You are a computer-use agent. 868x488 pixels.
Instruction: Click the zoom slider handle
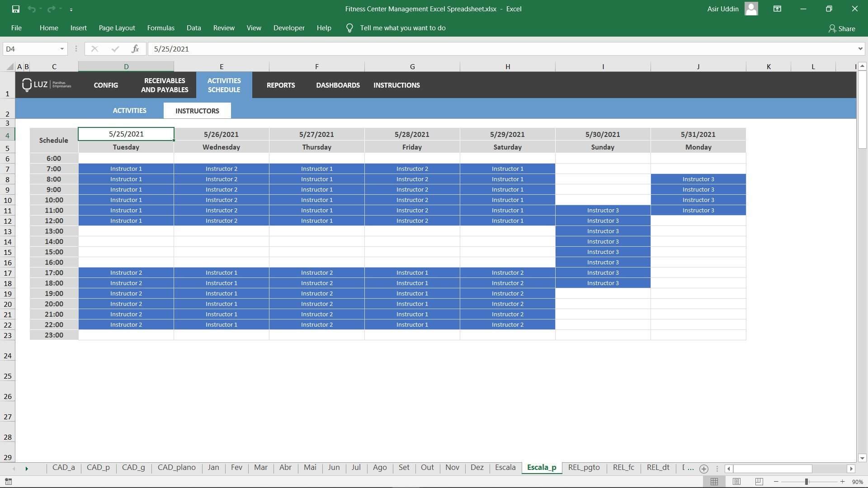pyautogui.click(x=806, y=482)
